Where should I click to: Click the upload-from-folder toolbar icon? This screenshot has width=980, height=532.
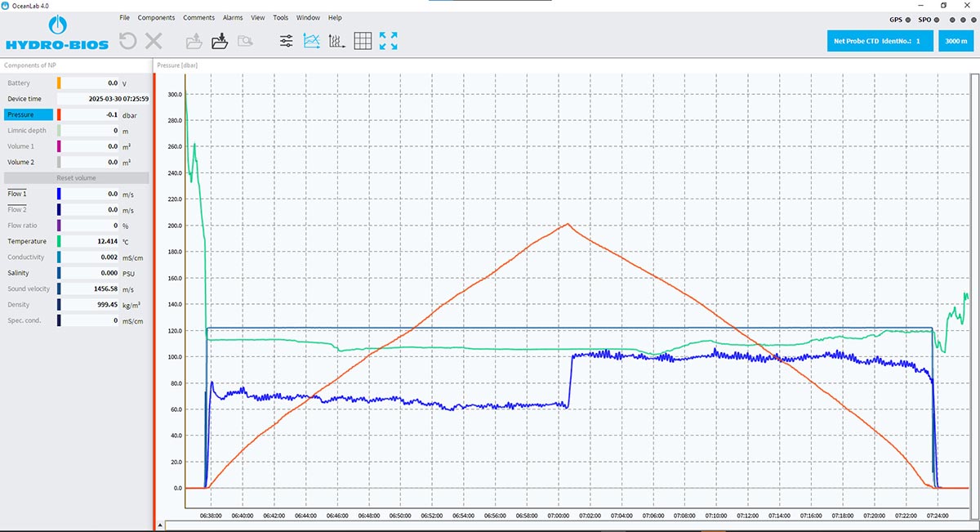(x=194, y=41)
